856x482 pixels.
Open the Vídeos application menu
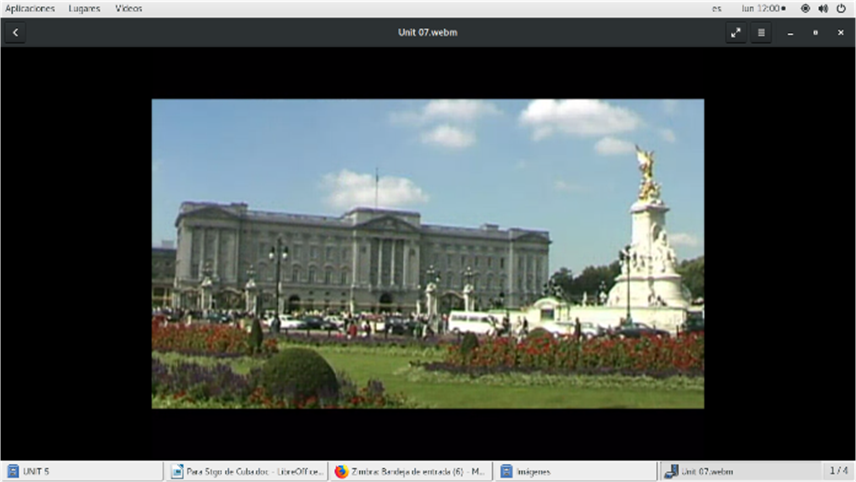128,8
